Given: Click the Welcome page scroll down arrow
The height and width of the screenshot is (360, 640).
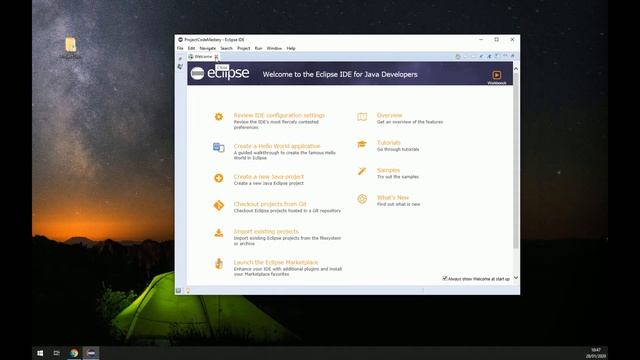Looking at the screenshot, I should click(516, 278).
